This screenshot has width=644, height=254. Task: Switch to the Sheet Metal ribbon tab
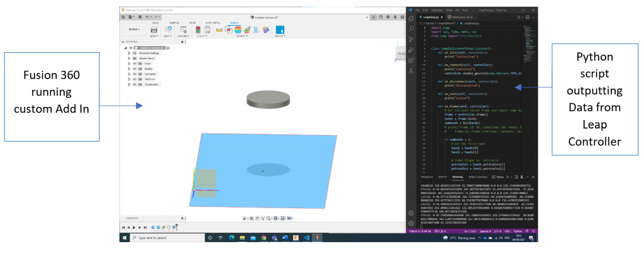(x=213, y=23)
